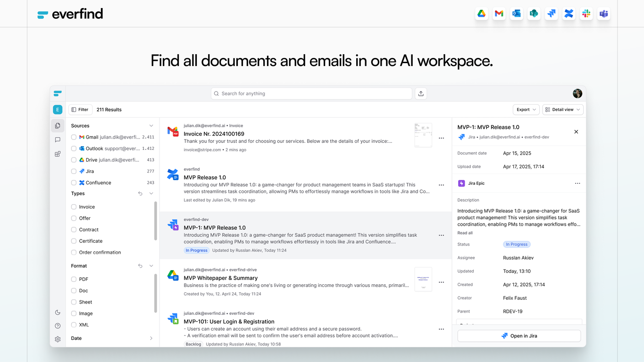Open the Confluence integration icon

point(569,14)
